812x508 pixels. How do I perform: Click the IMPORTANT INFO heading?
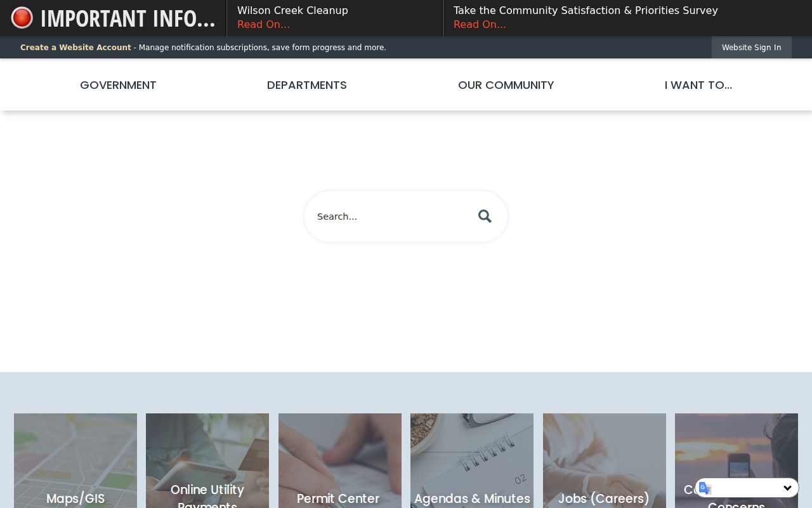tap(128, 18)
